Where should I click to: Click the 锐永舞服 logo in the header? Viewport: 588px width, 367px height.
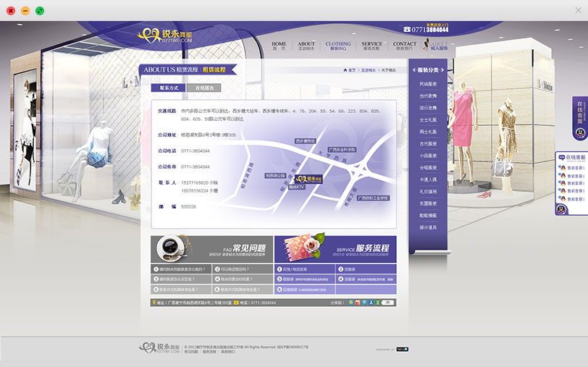coord(166,35)
